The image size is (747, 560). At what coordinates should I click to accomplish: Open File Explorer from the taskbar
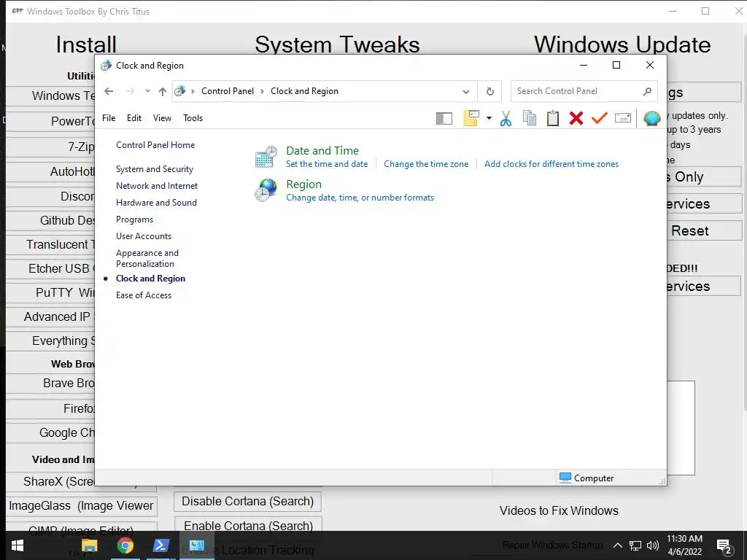90,545
